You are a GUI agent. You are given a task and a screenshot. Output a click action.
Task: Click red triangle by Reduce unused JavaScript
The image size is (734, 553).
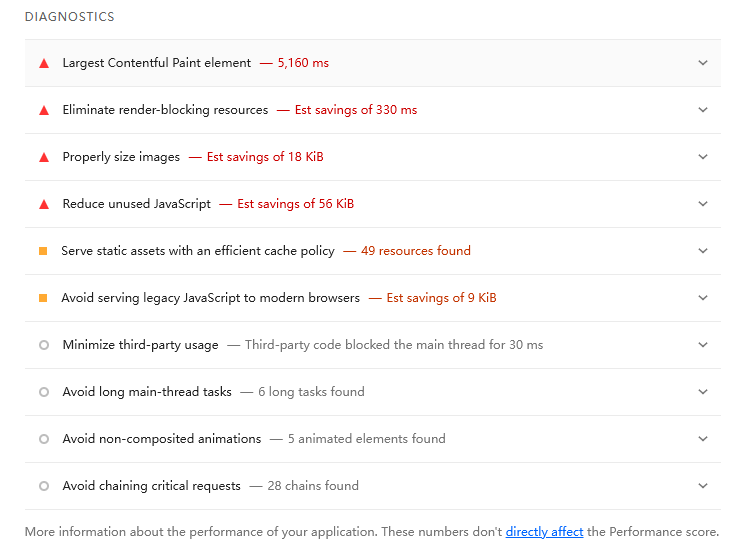click(44, 204)
